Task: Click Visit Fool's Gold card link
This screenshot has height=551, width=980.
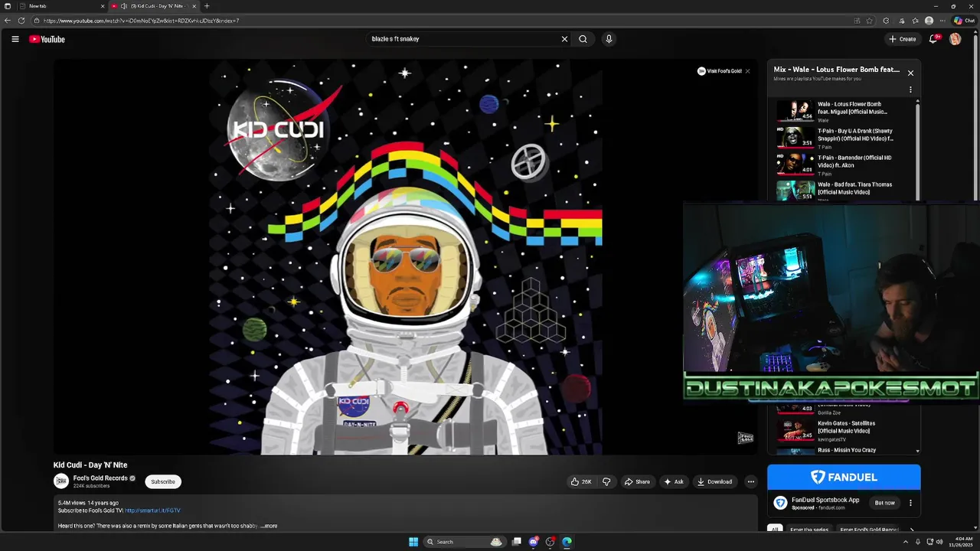Action: [719, 71]
